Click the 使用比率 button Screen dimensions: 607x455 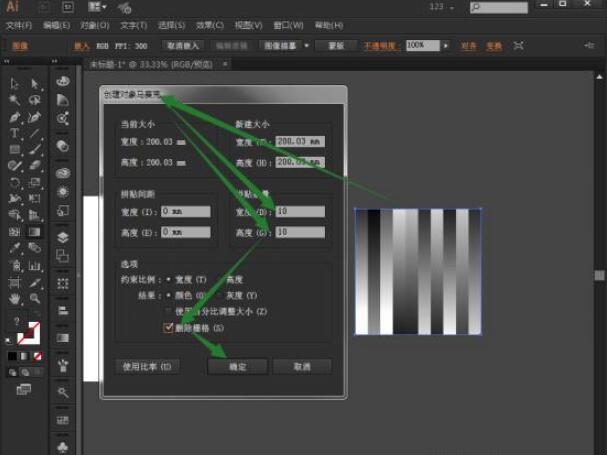147,366
